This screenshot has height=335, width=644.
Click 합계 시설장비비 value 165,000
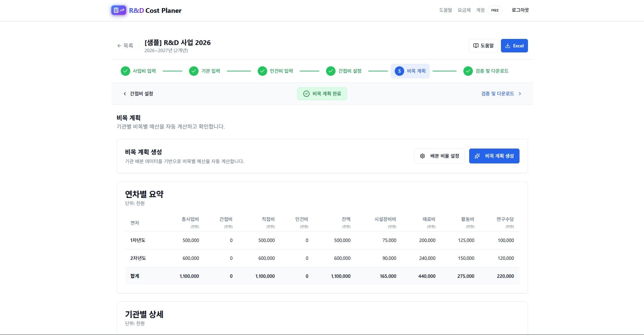point(388,276)
